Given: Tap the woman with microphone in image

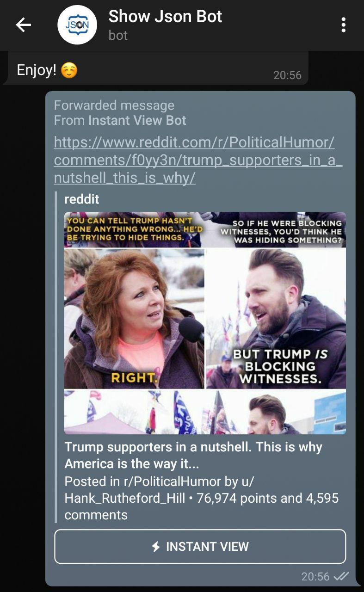Looking at the screenshot, I should (x=134, y=319).
